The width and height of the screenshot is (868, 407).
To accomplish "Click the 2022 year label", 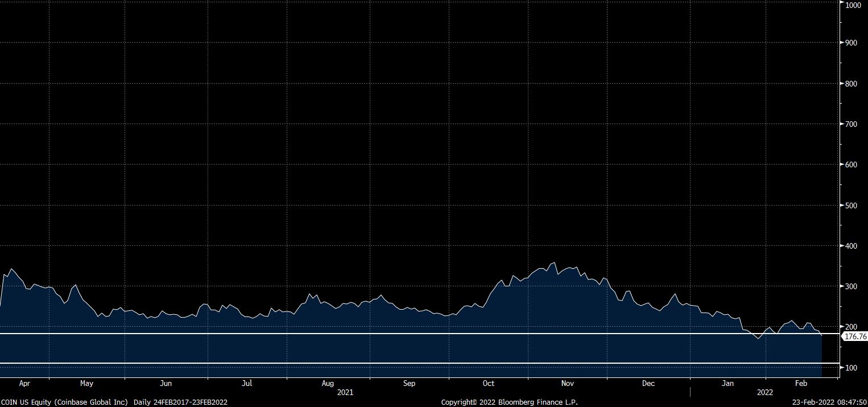I will (764, 393).
